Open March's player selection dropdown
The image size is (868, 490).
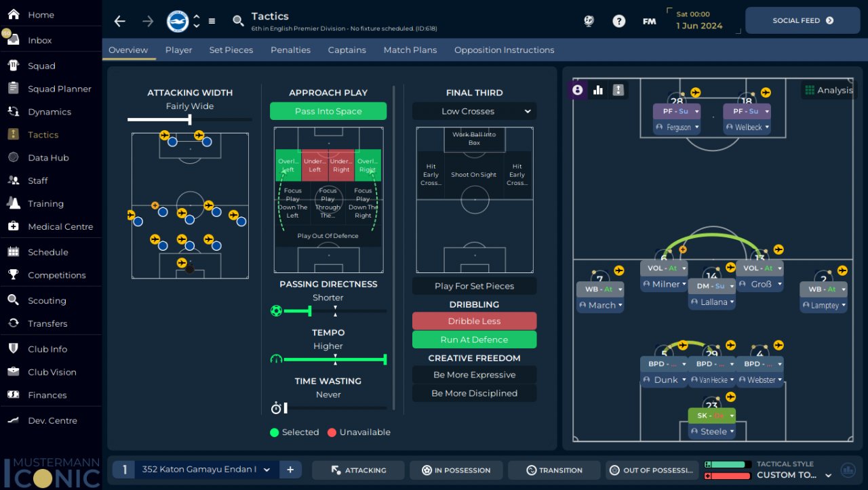coord(600,306)
